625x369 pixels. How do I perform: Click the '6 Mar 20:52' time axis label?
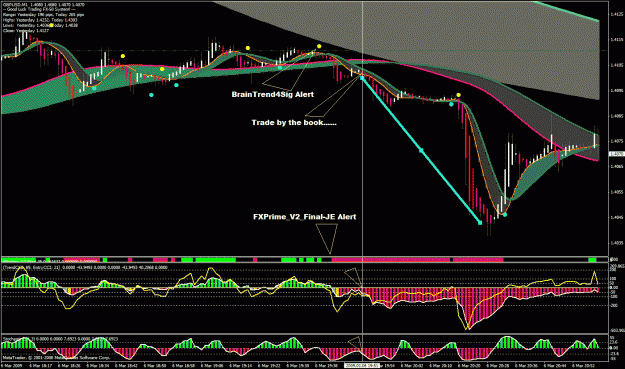pyautogui.click(x=583, y=365)
